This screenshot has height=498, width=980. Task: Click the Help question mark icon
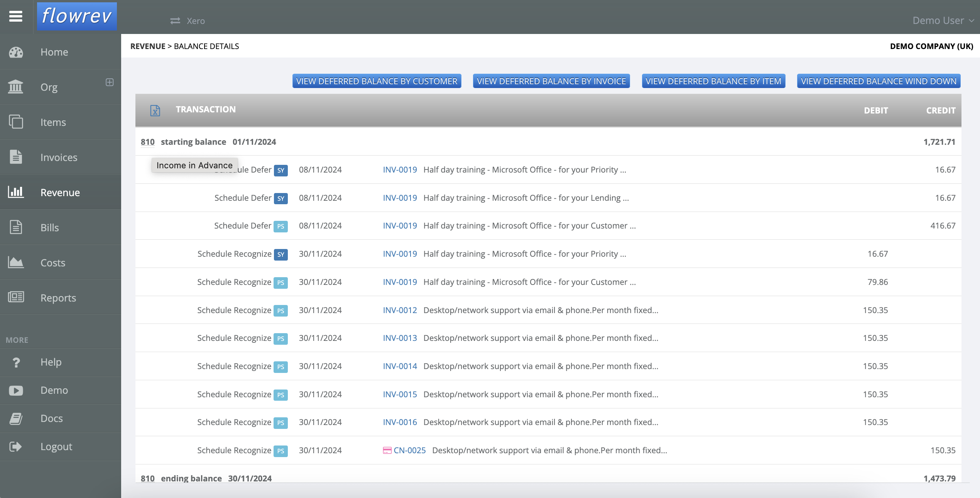tap(16, 362)
